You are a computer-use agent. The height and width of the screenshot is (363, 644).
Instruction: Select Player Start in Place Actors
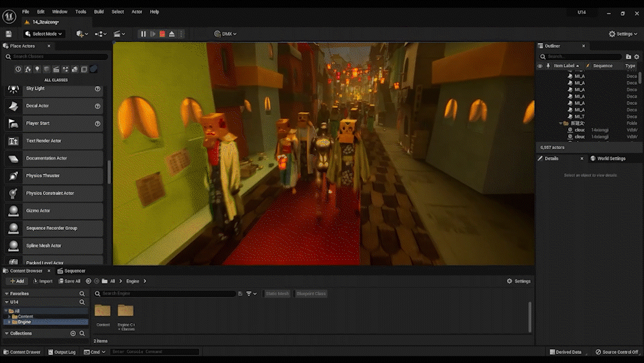pyautogui.click(x=54, y=124)
